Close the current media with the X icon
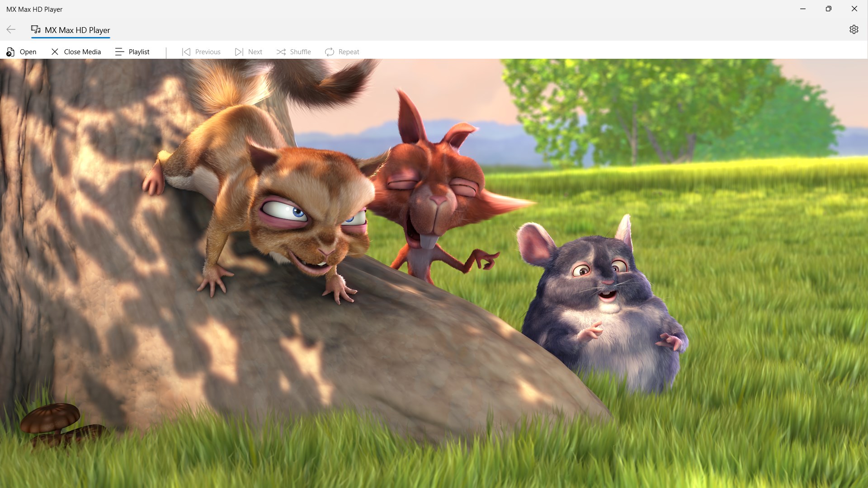The image size is (868, 488). (55, 52)
